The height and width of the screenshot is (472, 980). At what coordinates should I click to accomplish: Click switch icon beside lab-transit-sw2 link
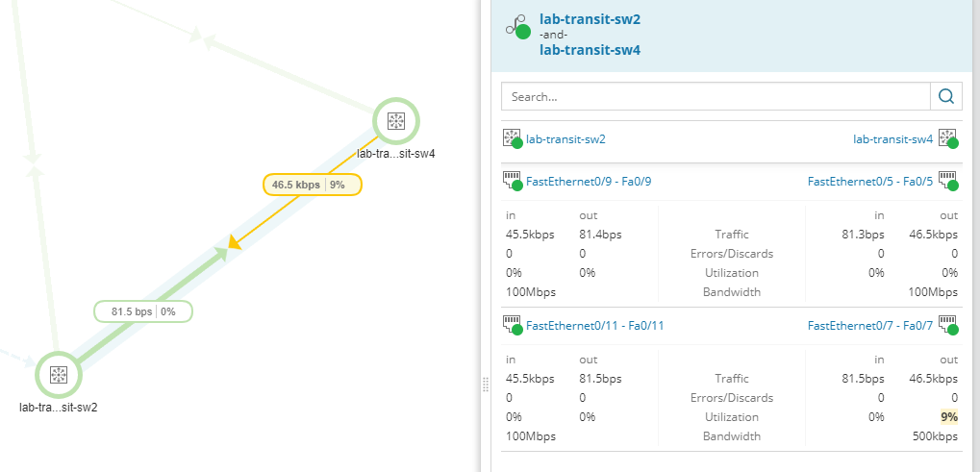(512, 139)
